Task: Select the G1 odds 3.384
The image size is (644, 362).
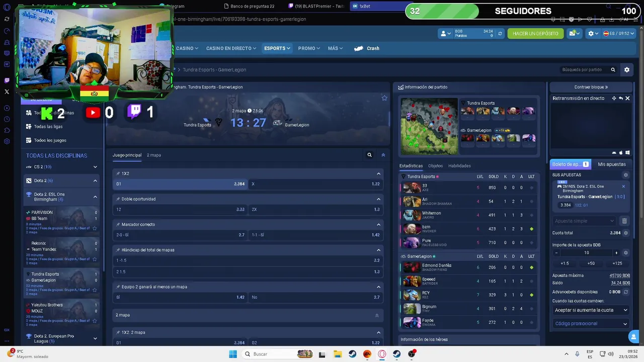Action: [x=180, y=184]
